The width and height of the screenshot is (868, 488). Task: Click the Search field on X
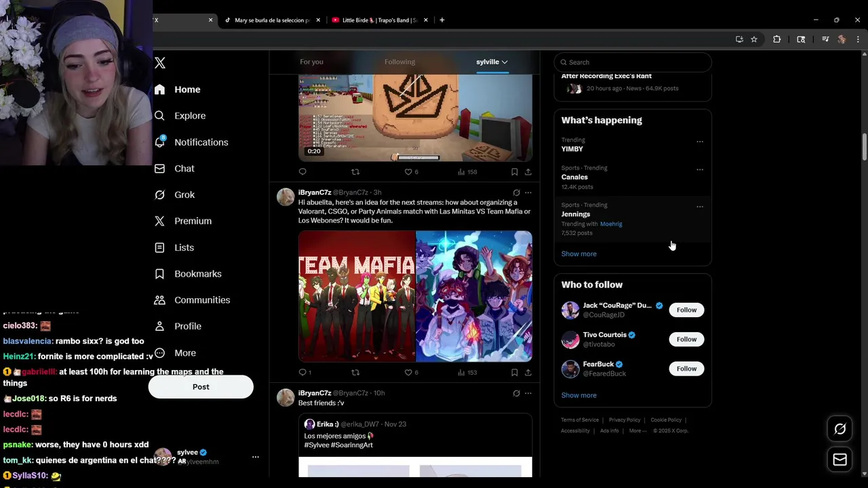[x=633, y=62]
